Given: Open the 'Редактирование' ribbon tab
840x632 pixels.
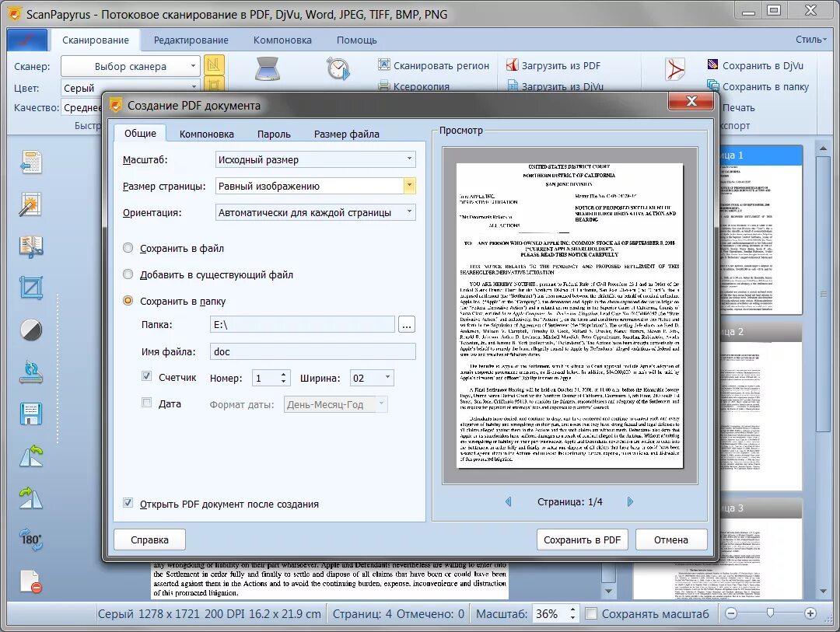Looking at the screenshot, I should (191, 40).
